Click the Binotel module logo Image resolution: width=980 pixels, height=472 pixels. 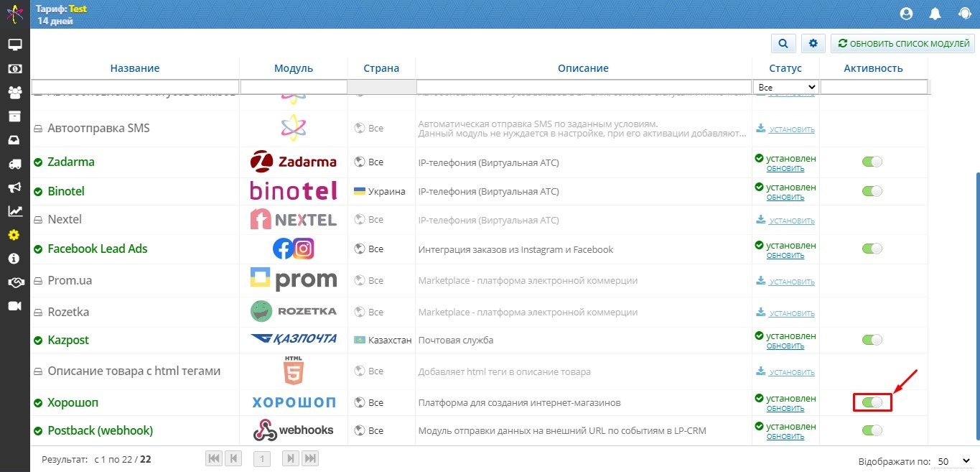coord(293,191)
